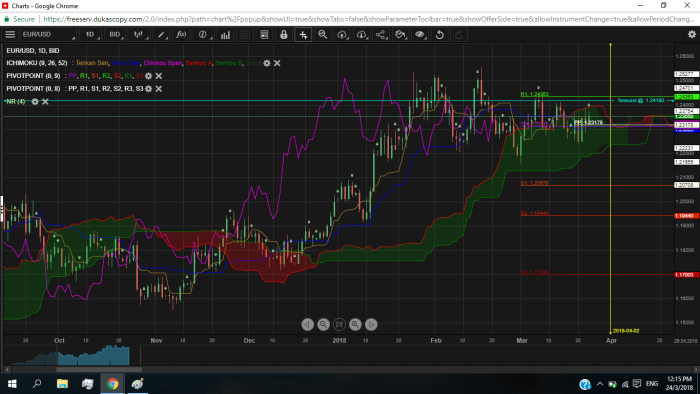Open ICHIMOKU indicator gear settings
The height and width of the screenshot is (394, 700).
coord(267,63)
